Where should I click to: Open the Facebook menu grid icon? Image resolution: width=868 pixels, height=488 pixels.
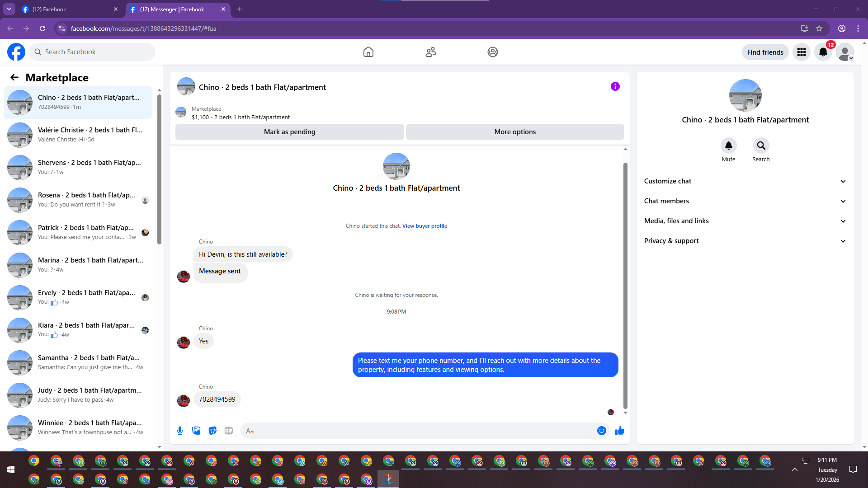(x=802, y=52)
